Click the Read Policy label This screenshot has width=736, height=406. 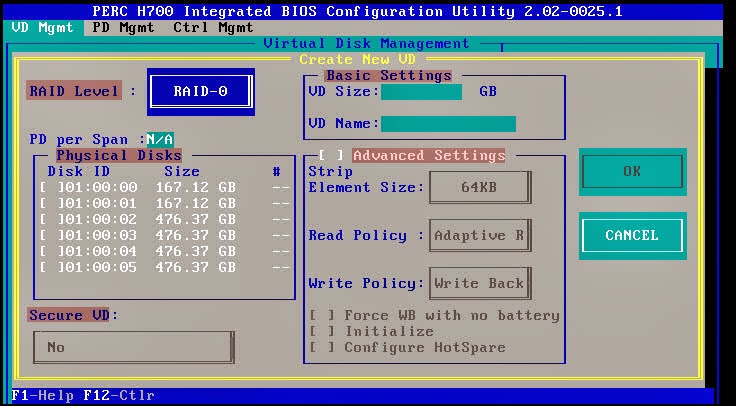tap(366, 235)
